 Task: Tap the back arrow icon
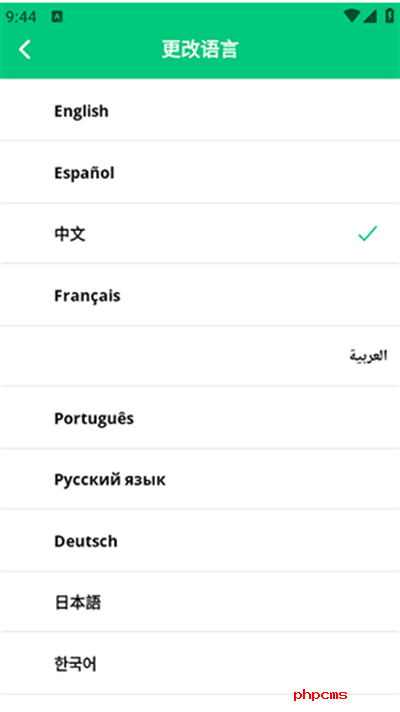(x=25, y=49)
